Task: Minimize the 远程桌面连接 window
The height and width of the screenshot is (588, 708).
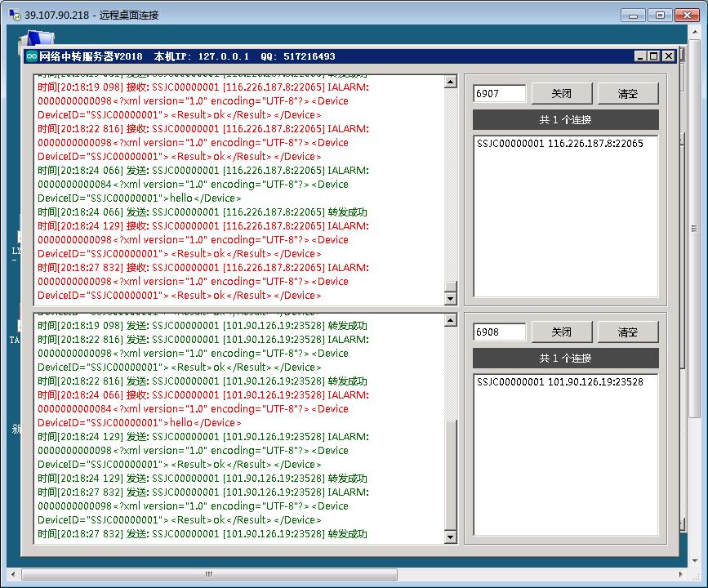Action: click(633, 16)
